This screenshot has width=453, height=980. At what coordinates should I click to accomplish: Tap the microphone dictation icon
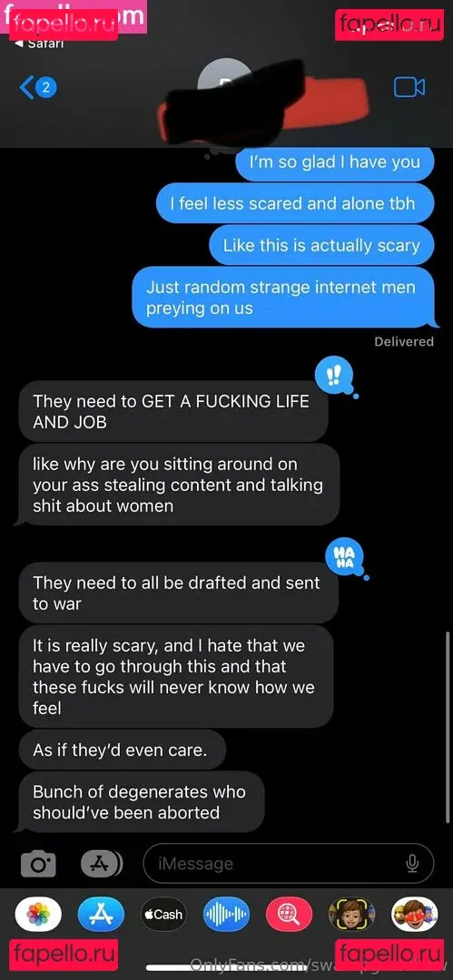[x=412, y=864]
